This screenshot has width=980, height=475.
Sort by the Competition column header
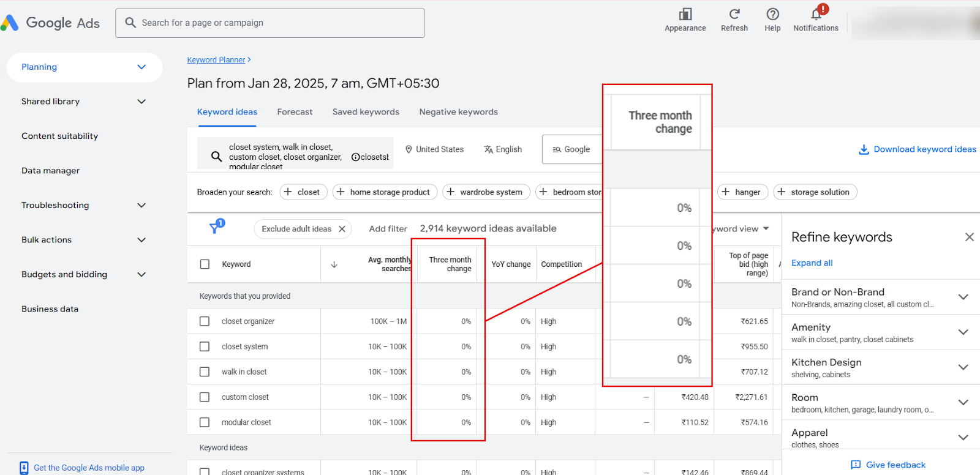pyautogui.click(x=562, y=264)
